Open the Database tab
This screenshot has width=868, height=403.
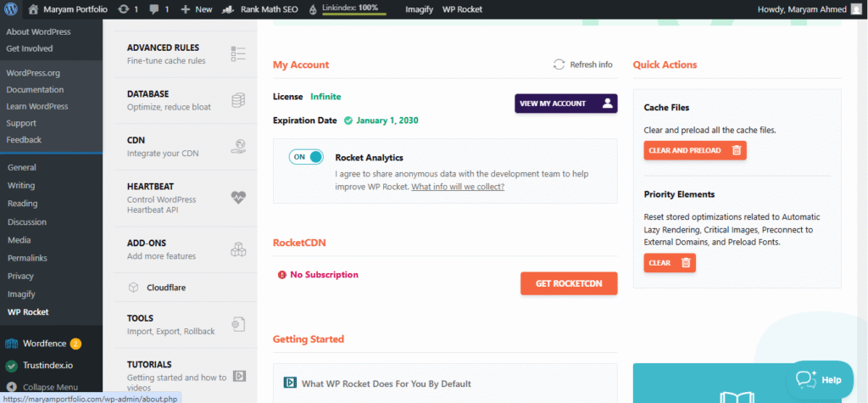(x=186, y=101)
